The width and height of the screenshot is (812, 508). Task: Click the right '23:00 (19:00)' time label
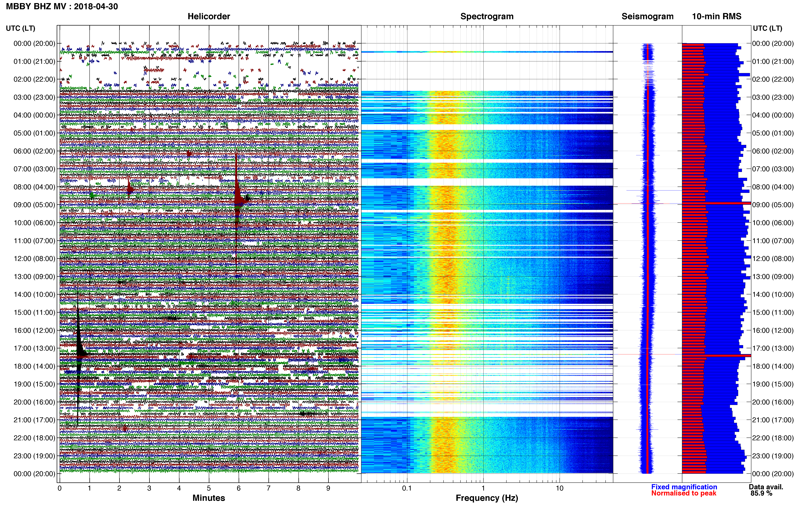click(773, 456)
